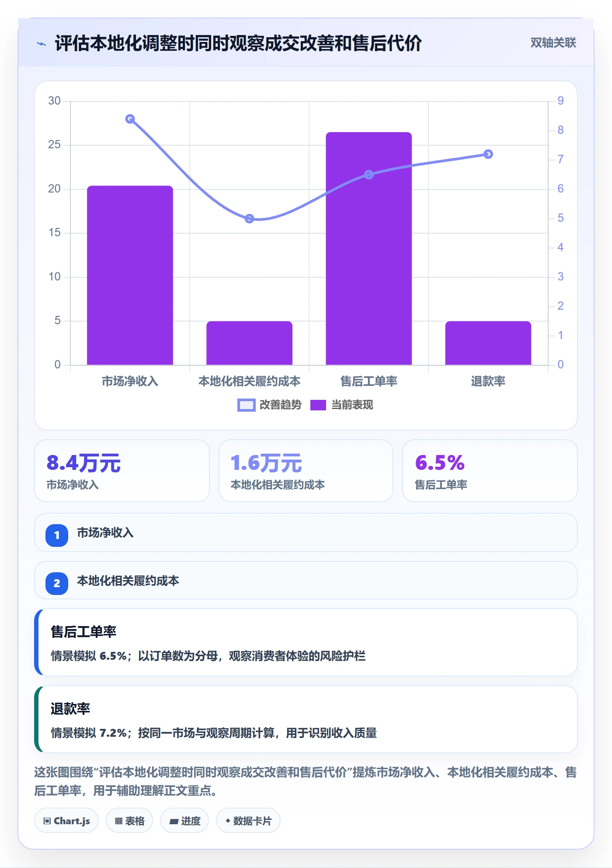Viewport: 612px width, 868px height.
Task: Click the line point above 退款率
Action: point(488,154)
